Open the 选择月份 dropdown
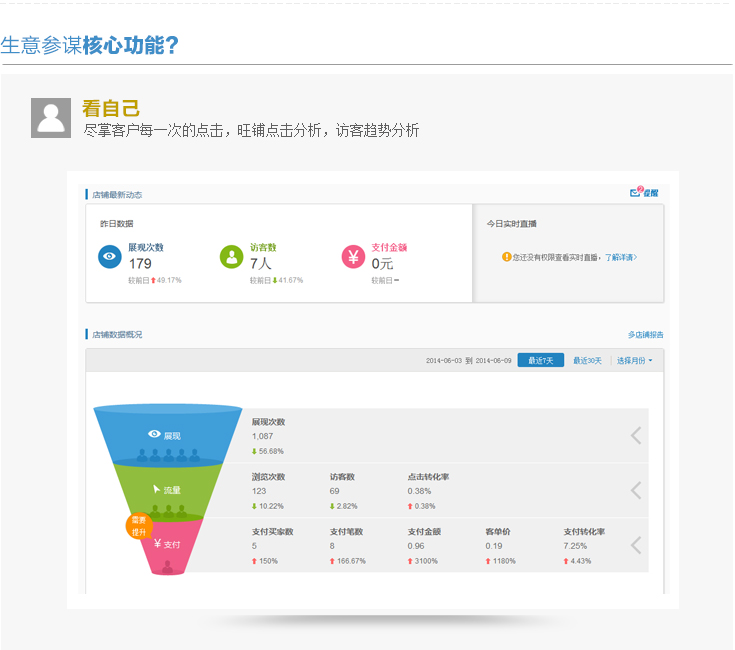Screen dimensions: 735x650 coord(634,360)
